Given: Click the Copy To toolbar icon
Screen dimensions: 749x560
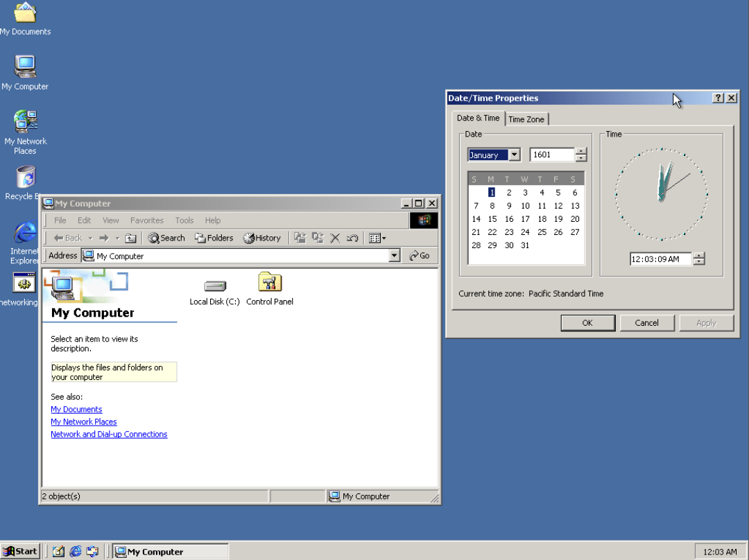Looking at the screenshot, I should [x=318, y=238].
